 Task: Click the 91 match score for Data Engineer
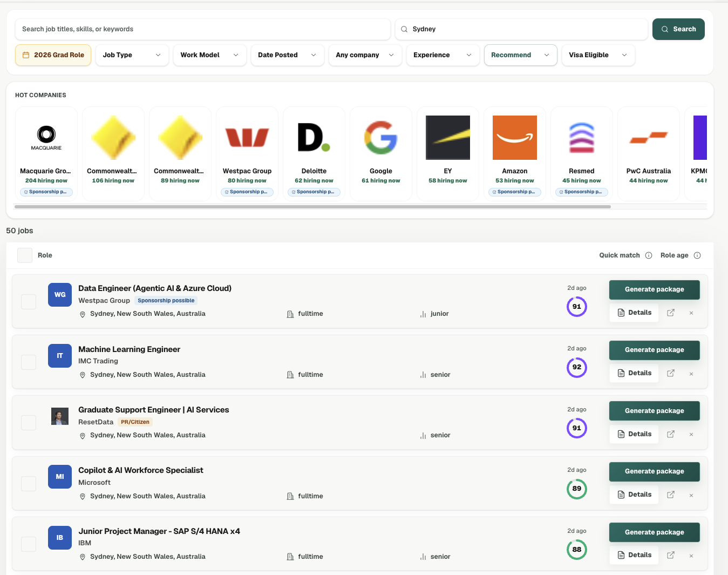577,307
